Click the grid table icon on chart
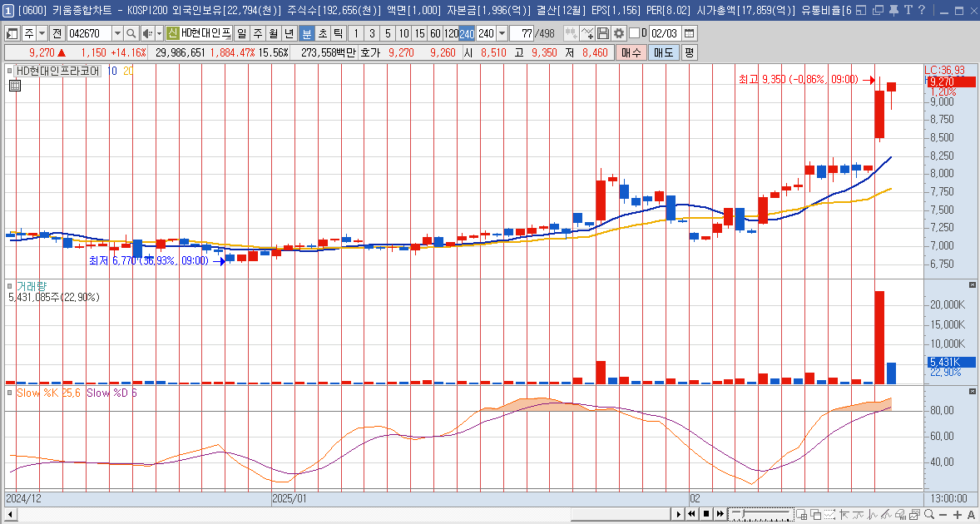980x524 pixels. click(15, 87)
